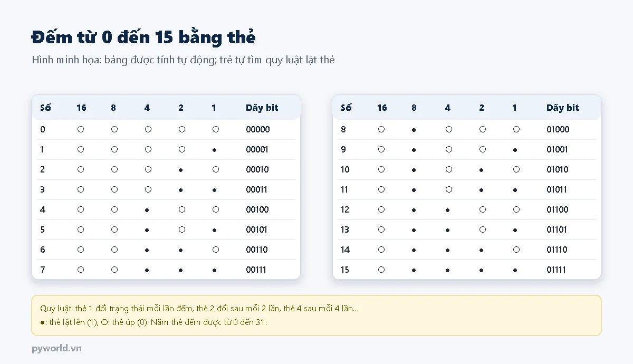Screen dimensions: 633x364
Task: Click the empty circle for card 4 in row 11
Action: pos(449,189)
